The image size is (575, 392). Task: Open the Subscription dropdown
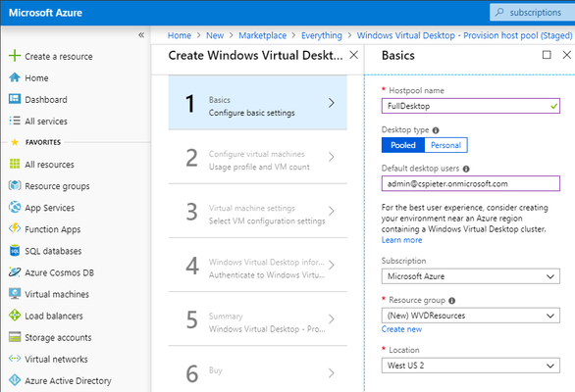(x=470, y=276)
